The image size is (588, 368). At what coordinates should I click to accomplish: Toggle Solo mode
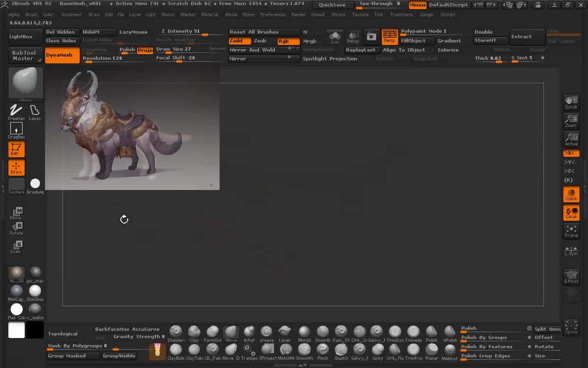coord(335,36)
